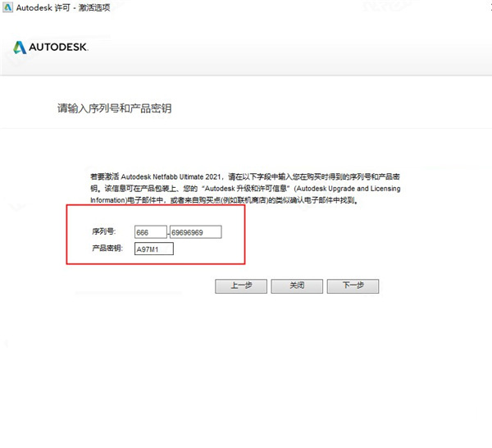Screen dimensions: 492x448
Task: Click the window title Autodesk 许可 - 激活选项
Action: (x=63, y=7)
